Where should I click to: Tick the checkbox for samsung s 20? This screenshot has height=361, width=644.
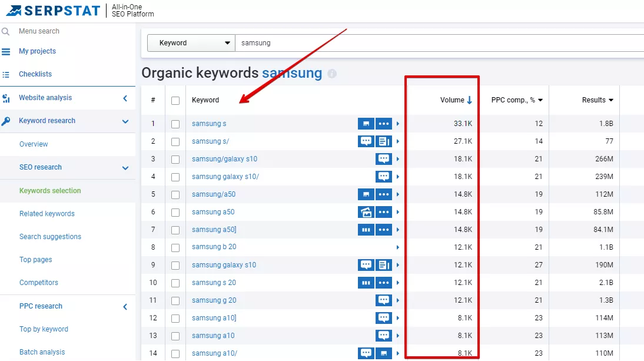point(175,283)
